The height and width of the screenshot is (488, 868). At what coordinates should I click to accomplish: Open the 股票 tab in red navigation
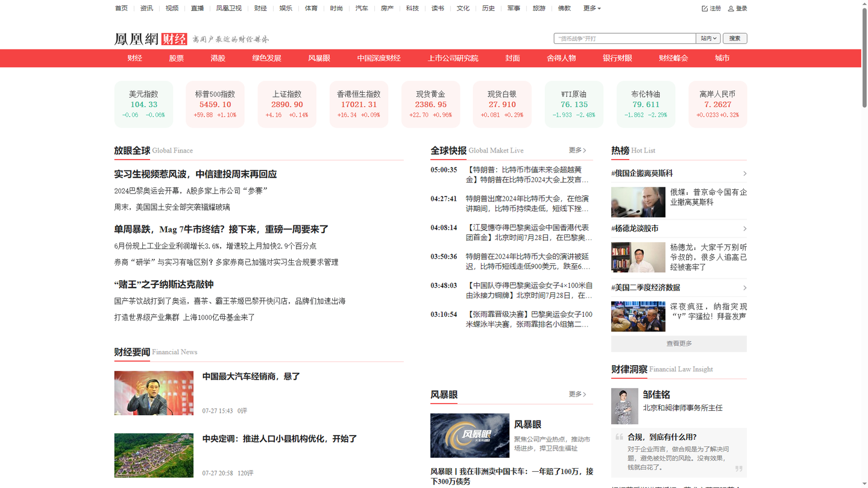pyautogui.click(x=176, y=58)
